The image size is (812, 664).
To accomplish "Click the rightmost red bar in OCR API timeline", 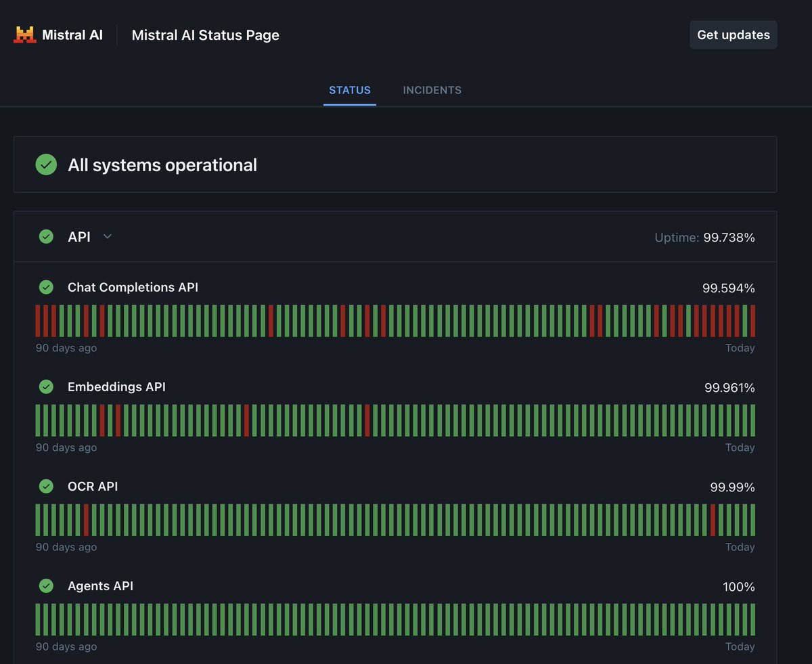I will tap(713, 520).
